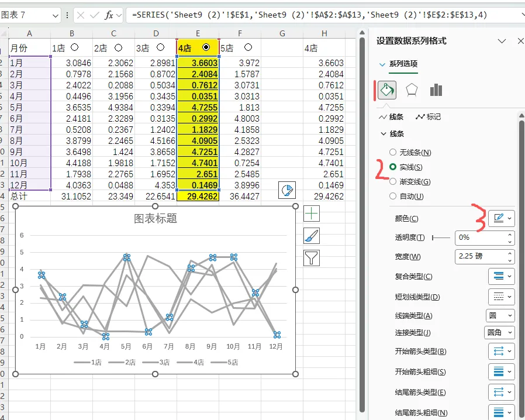The image size is (525, 420).
Task: Choose the 渐变线 (gradient line) option
Action: pos(410,182)
